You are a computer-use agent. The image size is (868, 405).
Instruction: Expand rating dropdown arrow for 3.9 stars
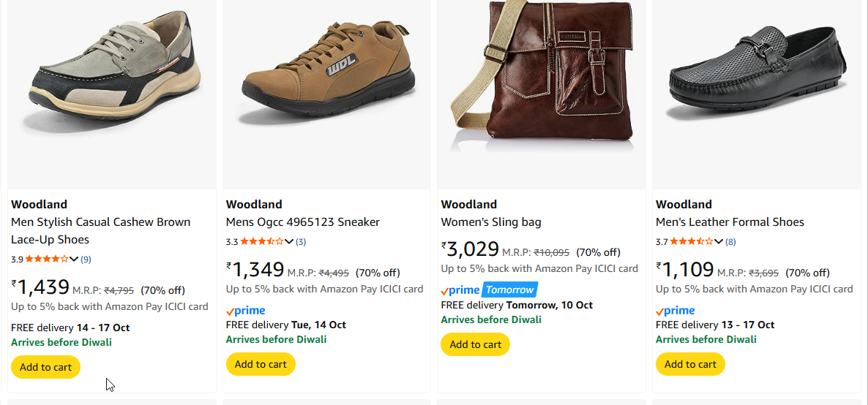click(74, 259)
